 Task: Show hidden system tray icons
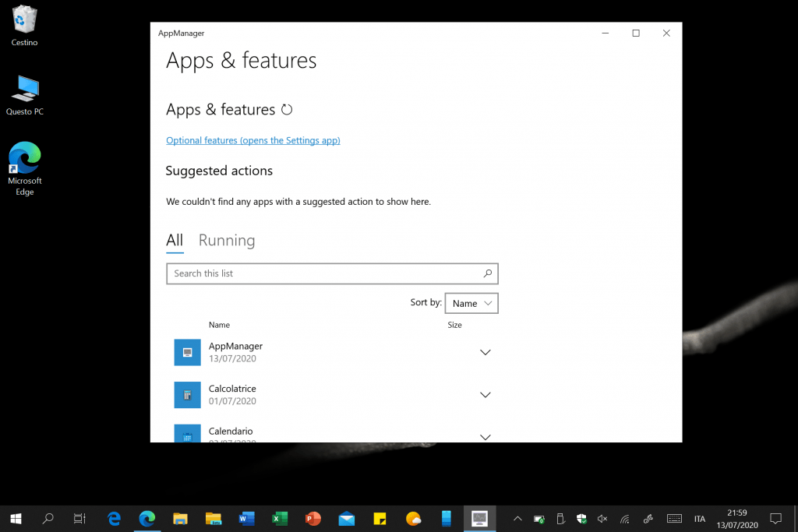pyautogui.click(x=517, y=518)
